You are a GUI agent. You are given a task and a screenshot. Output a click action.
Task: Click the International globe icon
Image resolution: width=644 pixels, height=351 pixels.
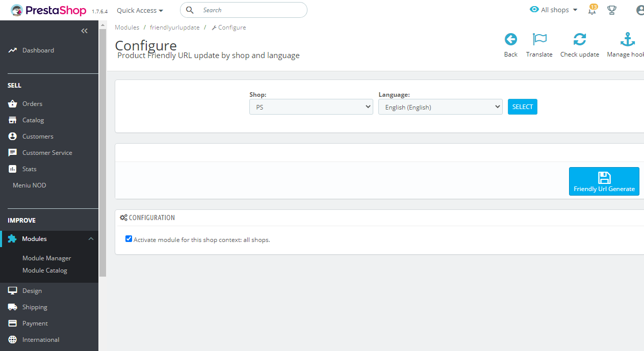(x=13, y=340)
